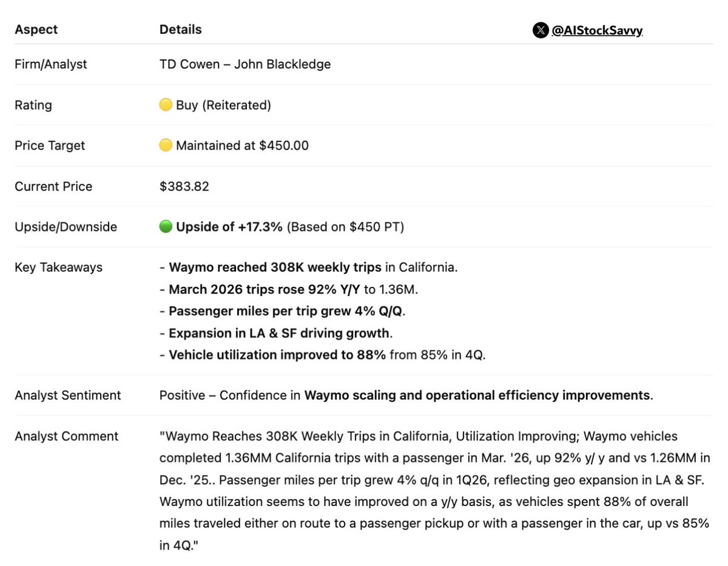Click the March 2026 trips rose 92% line
The width and height of the screenshot is (728, 566).
tap(289, 289)
